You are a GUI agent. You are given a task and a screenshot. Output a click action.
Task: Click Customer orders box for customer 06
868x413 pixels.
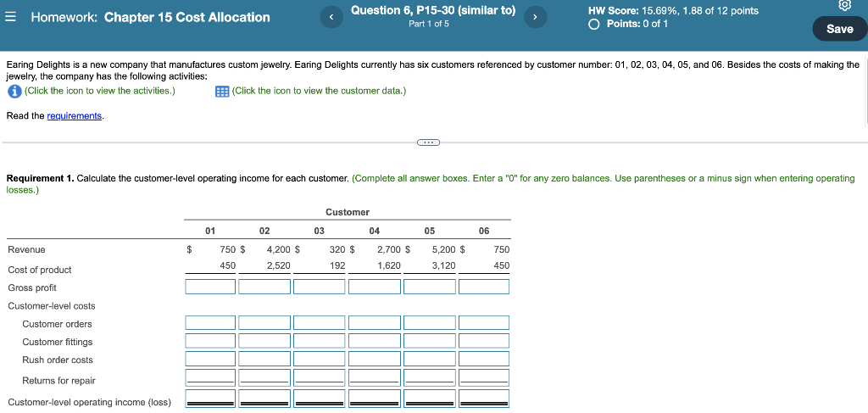[484, 323]
